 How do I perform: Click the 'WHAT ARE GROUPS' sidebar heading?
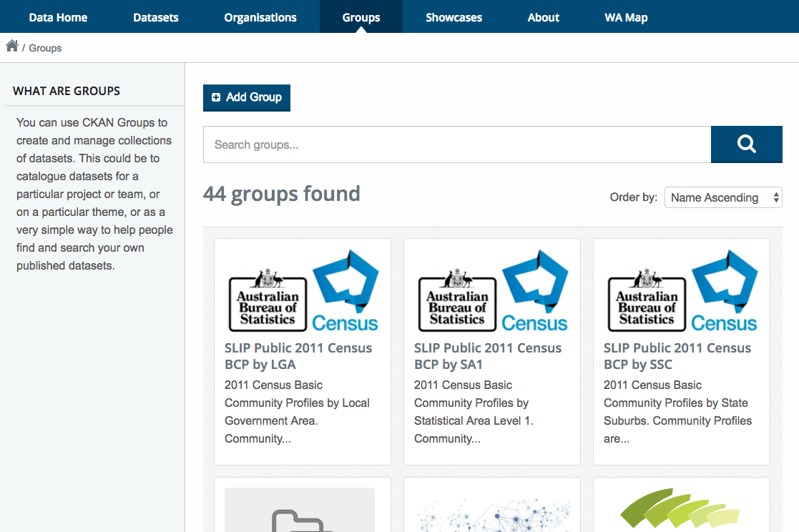[x=67, y=92]
